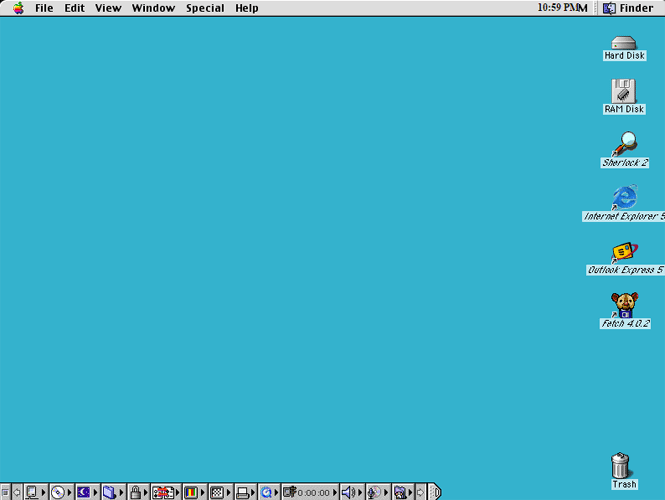
Task: Expand the arrow beside the AppleTalk module
Action: tap(44, 492)
